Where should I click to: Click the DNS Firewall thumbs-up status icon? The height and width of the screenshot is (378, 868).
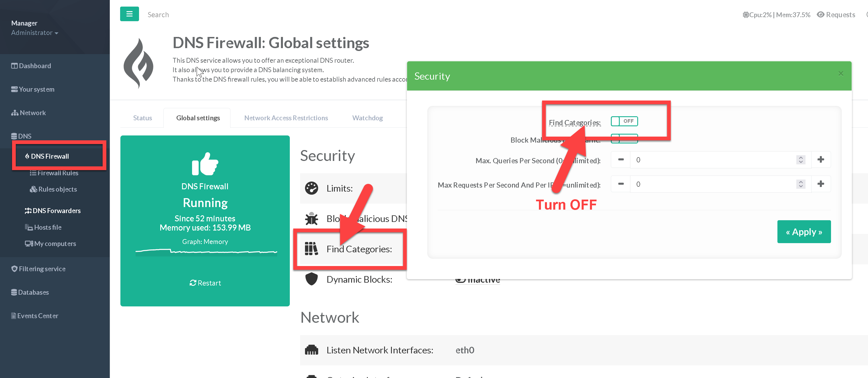(205, 164)
